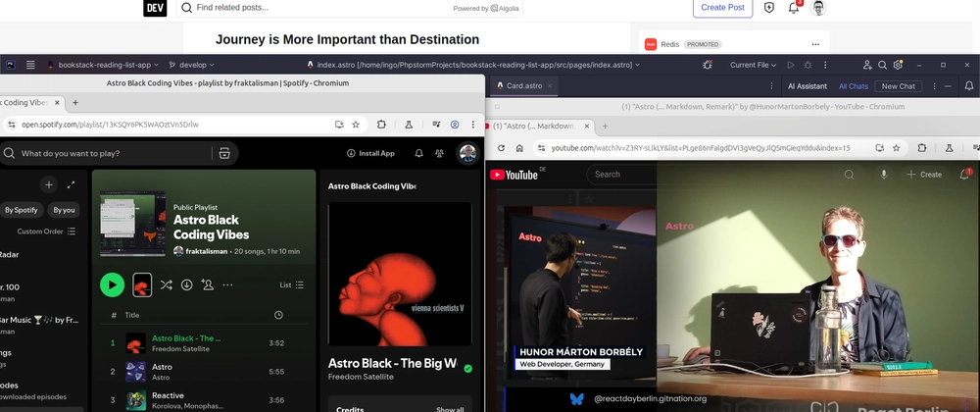Close the Card.astro editor tab
Screen dimensions: 980x412
(550, 85)
